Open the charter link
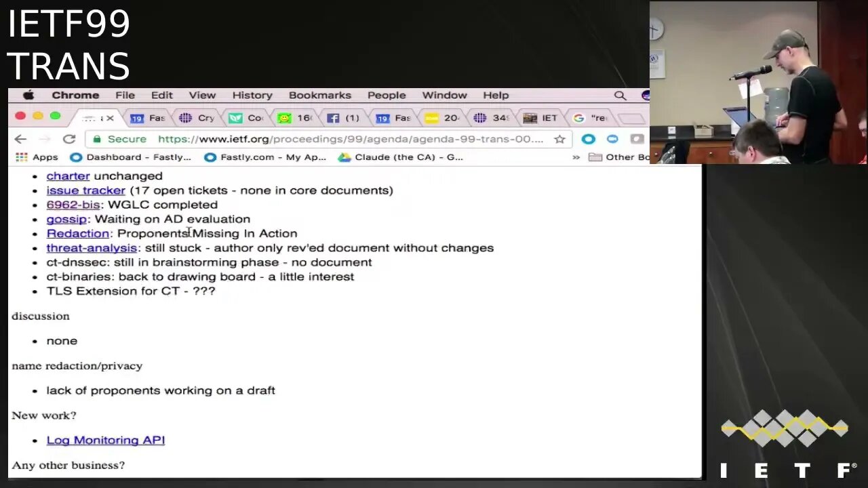Image resolution: width=868 pixels, height=488 pixels. coord(68,176)
